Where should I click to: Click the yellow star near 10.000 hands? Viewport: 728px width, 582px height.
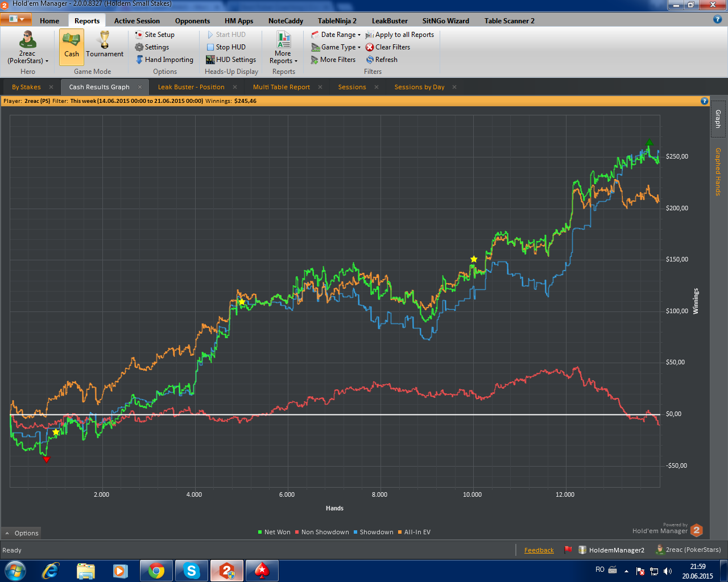474,259
